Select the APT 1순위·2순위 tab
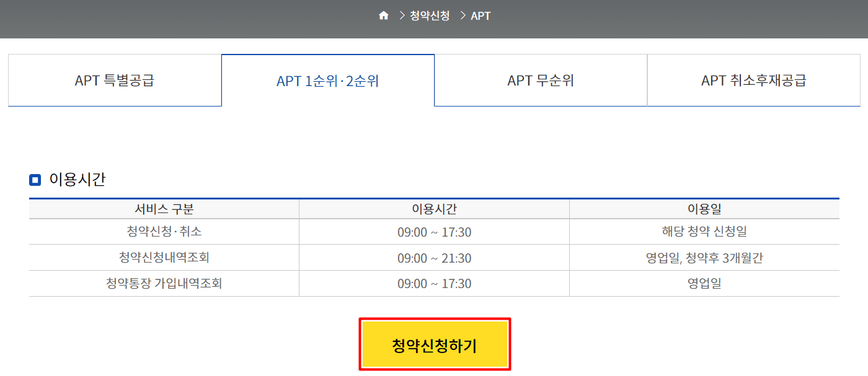868x376 pixels. tap(328, 81)
